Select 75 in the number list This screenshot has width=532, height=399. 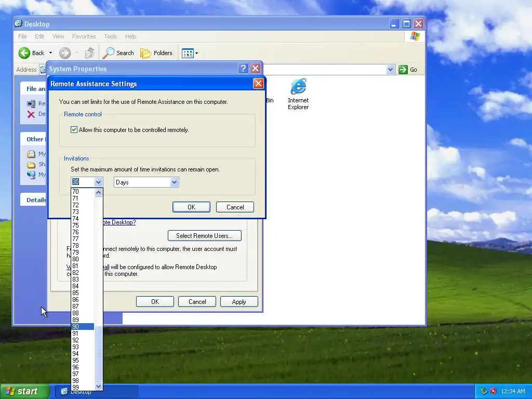pyautogui.click(x=83, y=225)
